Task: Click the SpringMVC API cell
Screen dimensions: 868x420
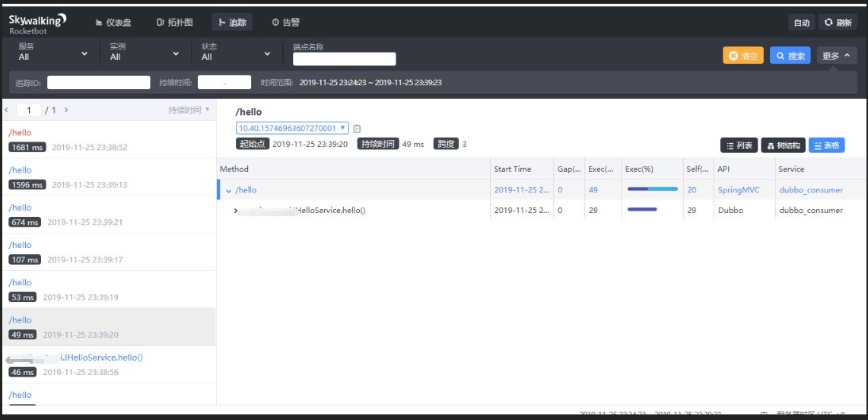Action: 739,189
